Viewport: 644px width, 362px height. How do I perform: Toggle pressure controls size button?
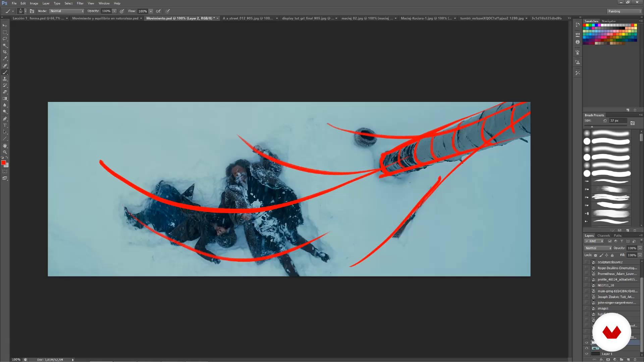(168, 11)
